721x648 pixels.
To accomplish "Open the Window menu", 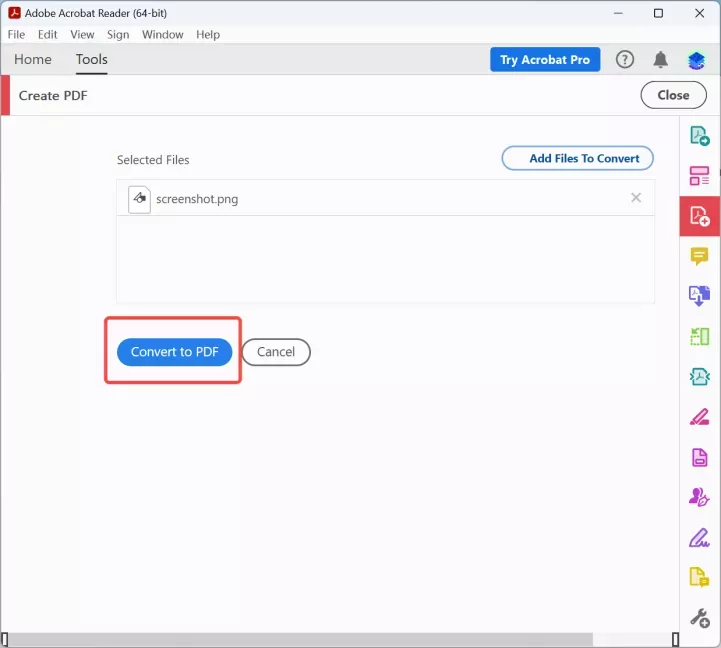I will (162, 34).
